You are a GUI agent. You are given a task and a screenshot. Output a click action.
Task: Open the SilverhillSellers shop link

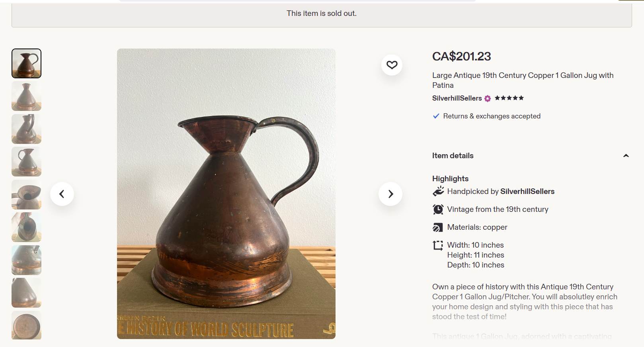(x=457, y=98)
